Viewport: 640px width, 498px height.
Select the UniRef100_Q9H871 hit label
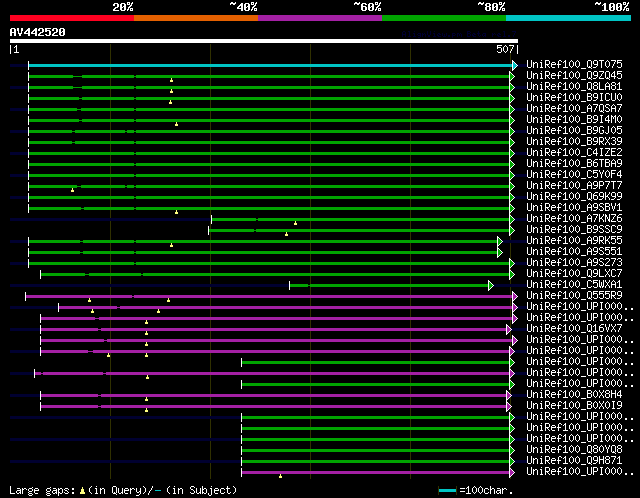573,460
